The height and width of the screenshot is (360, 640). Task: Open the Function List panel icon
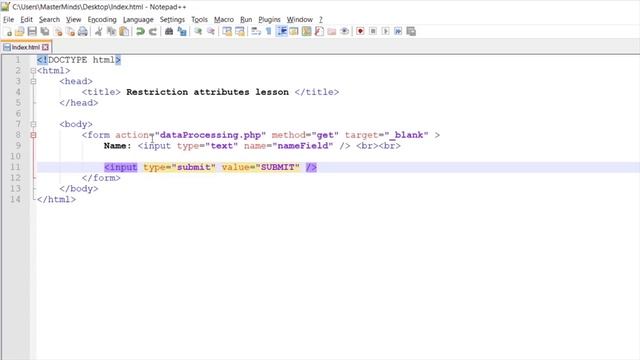pyautogui.click(x=319, y=31)
